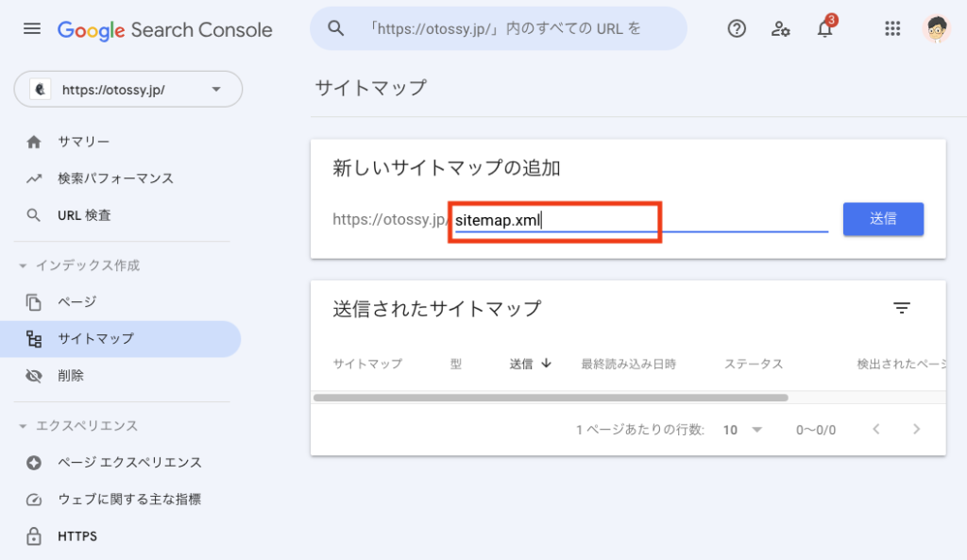The image size is (967, 560).
Task: Collapse the インデックス作成 section
Action: pyautogui.click(x=24, y=265)
